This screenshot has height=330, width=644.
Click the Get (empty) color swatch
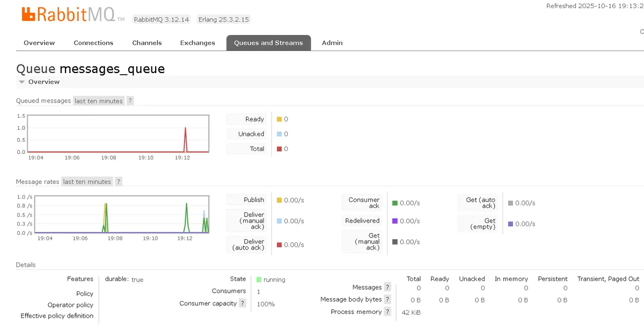click(x=510, y=224)
